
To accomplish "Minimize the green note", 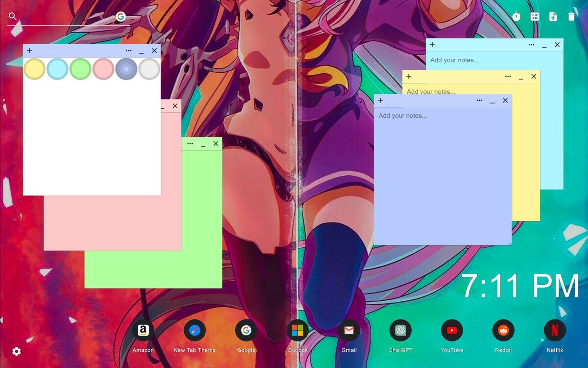I will (203, 144).
